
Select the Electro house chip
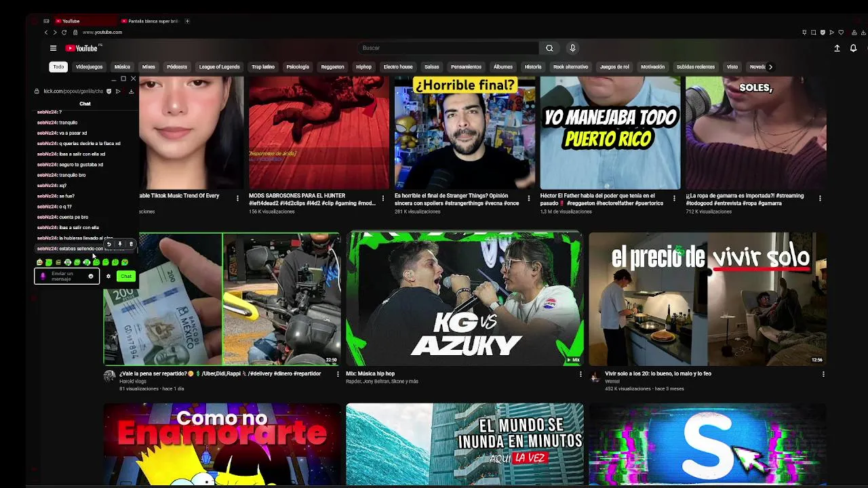(x=398, y=67)
